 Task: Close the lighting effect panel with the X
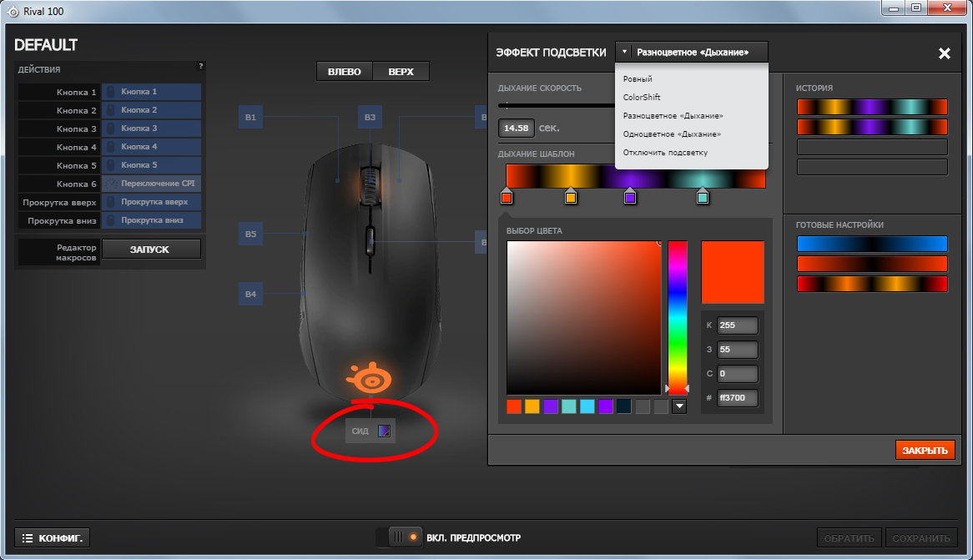click(x=945, y=53)
